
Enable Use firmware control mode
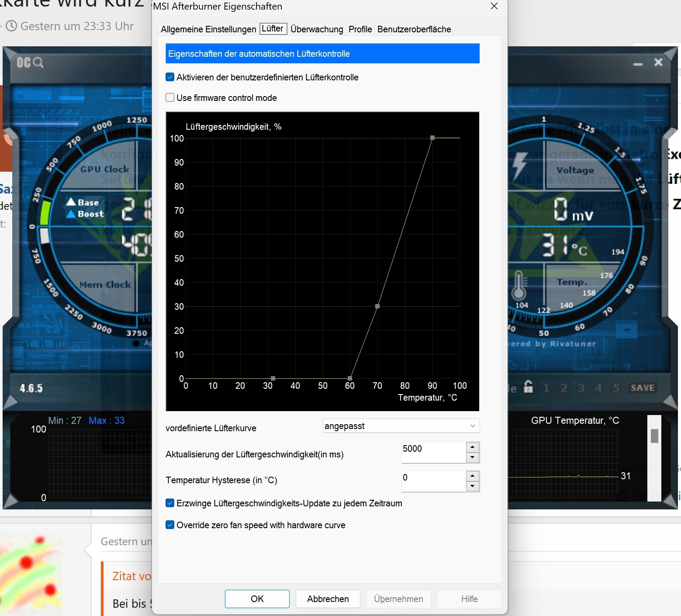[x=170, y=98]
